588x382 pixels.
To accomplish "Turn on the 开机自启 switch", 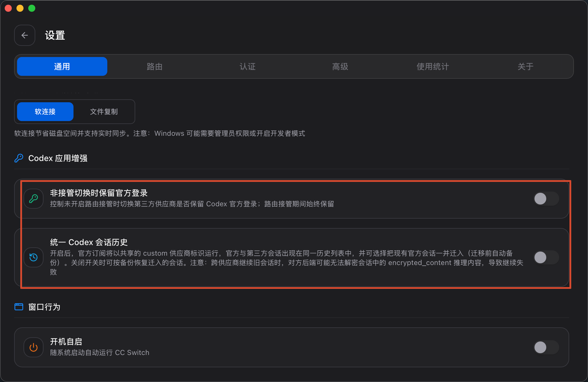I will click(x=546, y=347).
